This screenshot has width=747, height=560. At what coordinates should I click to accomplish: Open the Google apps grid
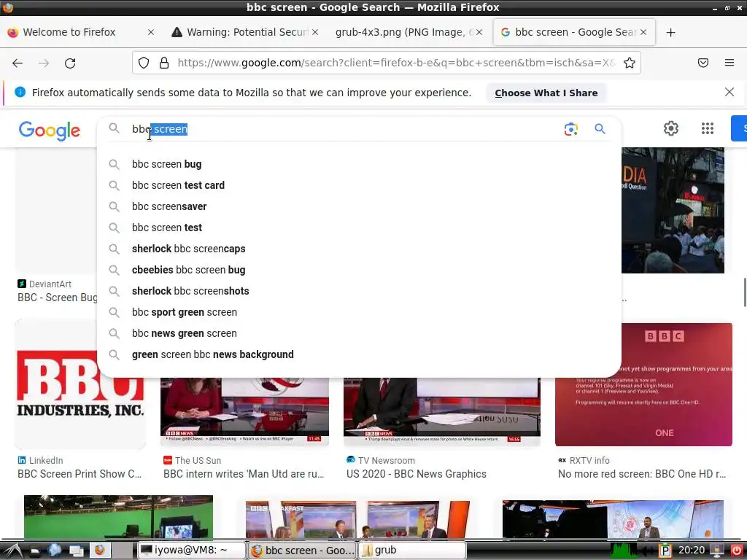pyautogui.click(x=708, y=128)
